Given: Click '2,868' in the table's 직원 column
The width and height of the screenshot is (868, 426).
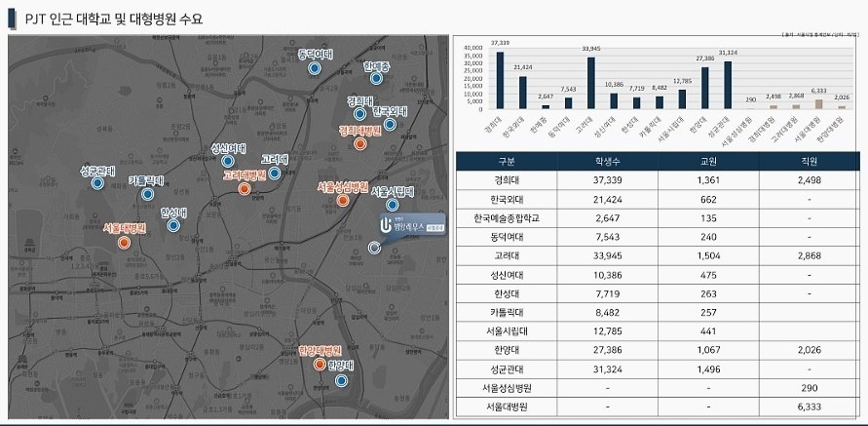Looking at the screenshot, I should point(809,256).
